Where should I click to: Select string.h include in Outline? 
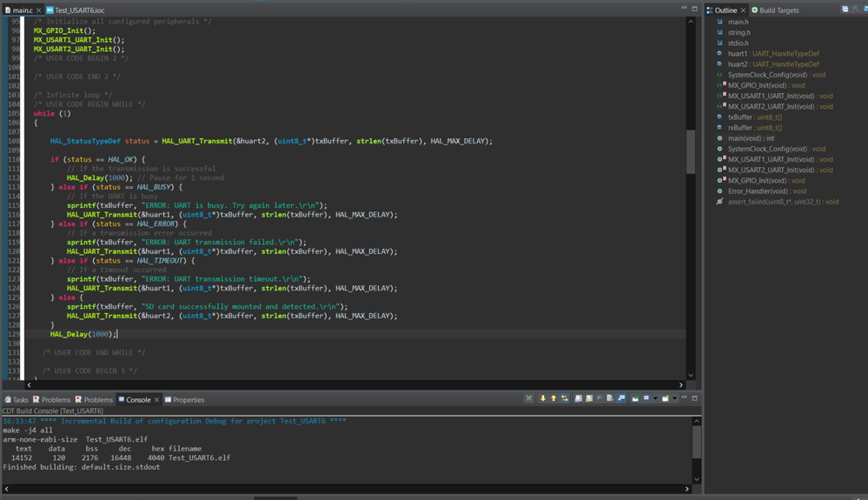pyautogui.click(x=739, y=32)
